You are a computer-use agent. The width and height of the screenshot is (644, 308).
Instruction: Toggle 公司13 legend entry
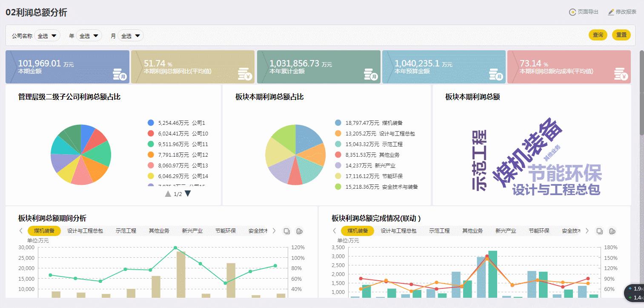click(x=177, y=165)
